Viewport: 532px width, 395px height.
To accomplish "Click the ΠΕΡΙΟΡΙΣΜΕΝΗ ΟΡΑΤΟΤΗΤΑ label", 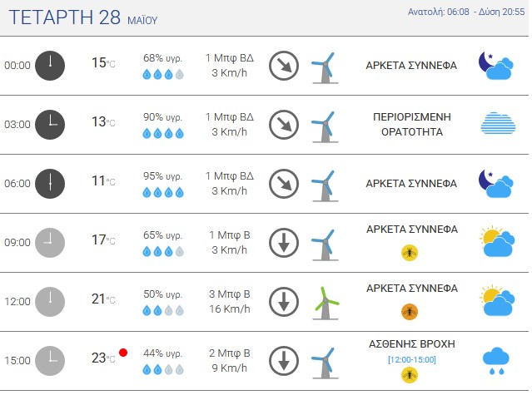I will click(x=412, y=125).
